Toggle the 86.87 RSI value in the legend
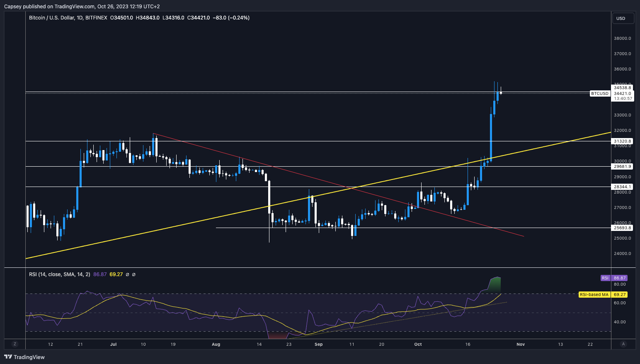Screen dimensions: 640x364 tap(100, 274)
